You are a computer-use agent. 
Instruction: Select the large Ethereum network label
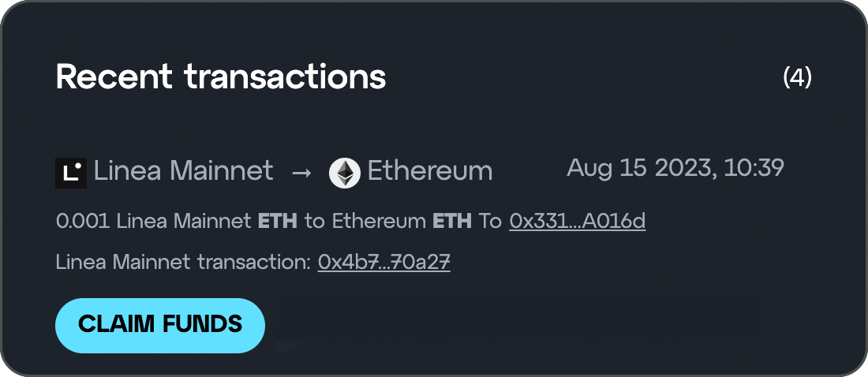pyautogui.click(x=430, y=170)
